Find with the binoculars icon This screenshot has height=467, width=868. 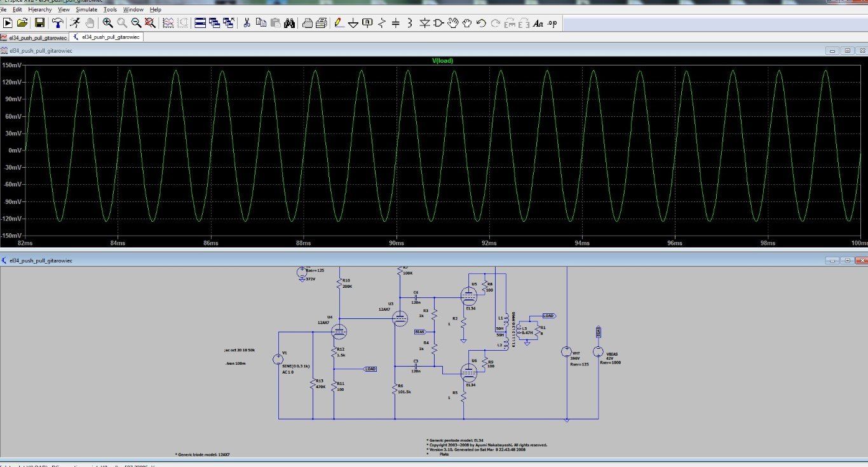(x=289, y=23)
